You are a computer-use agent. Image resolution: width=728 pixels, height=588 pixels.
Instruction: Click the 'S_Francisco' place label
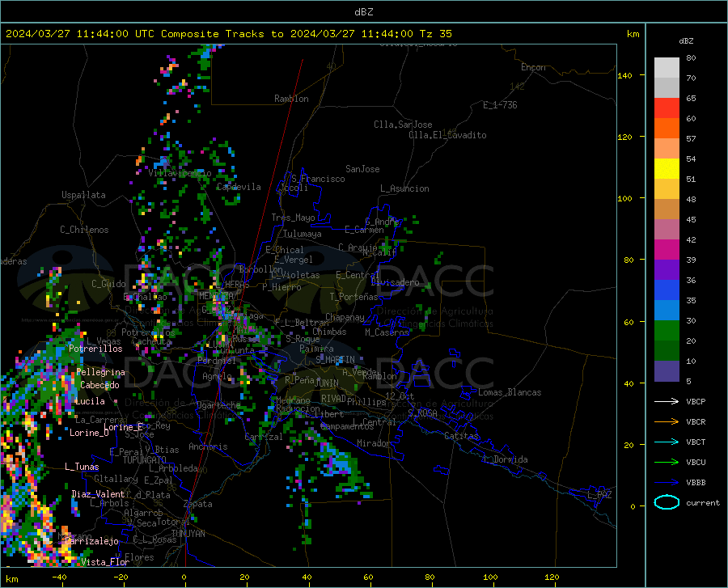coord(318,179)
